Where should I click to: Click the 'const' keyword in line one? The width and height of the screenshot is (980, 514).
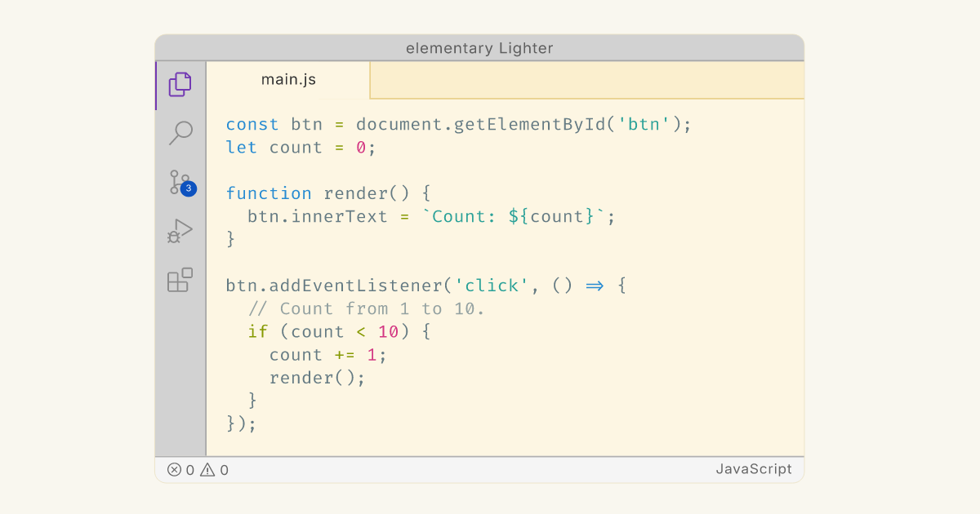(x=252, y=125)
